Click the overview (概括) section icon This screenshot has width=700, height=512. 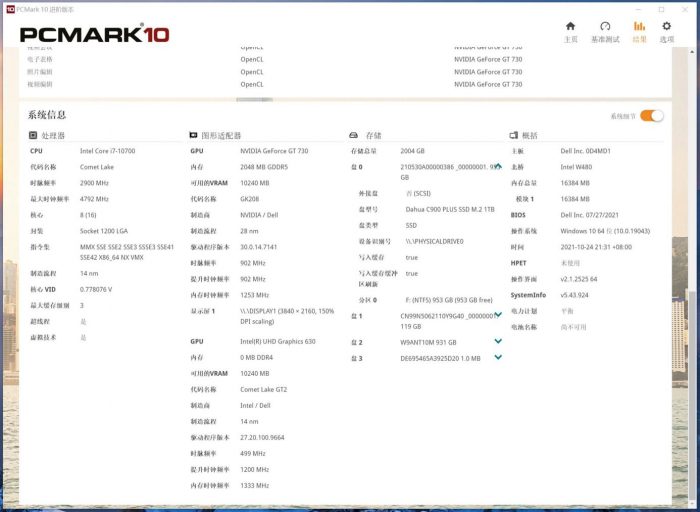[514, 135]
